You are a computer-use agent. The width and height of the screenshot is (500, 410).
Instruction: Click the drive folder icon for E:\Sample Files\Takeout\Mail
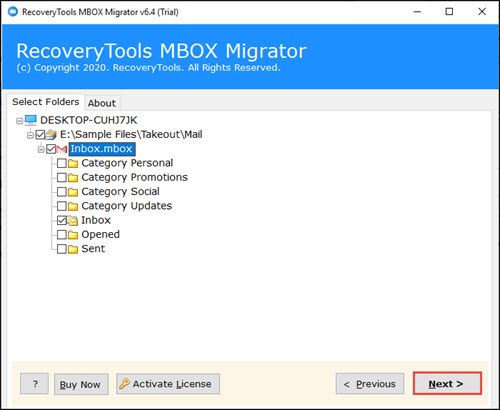[51, 135]
